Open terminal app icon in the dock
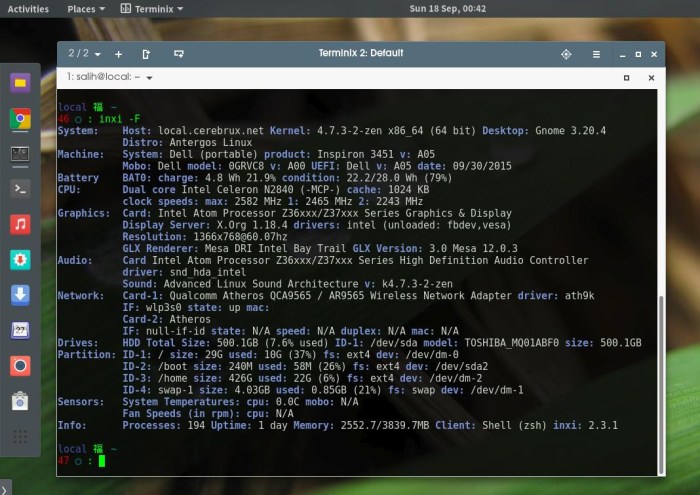700x495 pixels. (x=20, y=187)
